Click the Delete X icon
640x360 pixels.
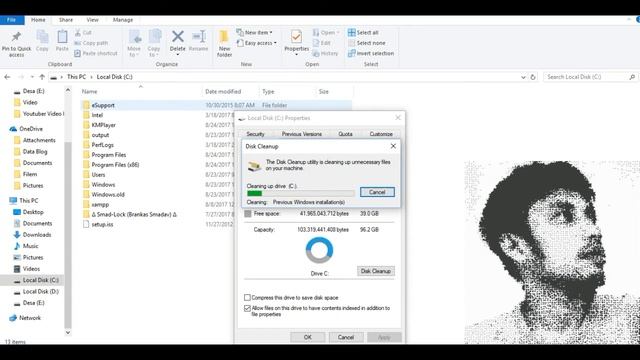point(178,36)
